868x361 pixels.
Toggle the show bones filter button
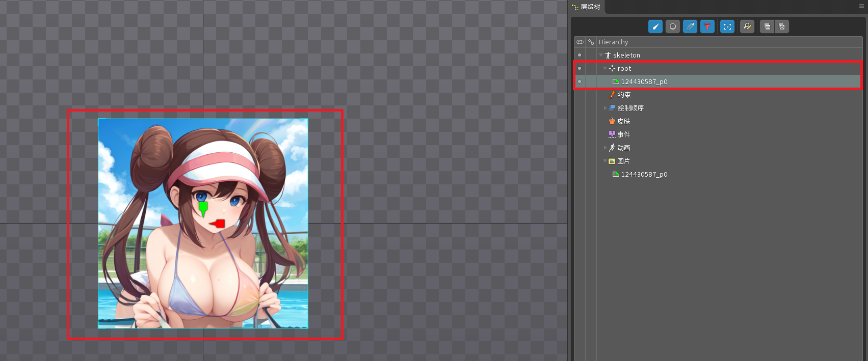point(655,26)
